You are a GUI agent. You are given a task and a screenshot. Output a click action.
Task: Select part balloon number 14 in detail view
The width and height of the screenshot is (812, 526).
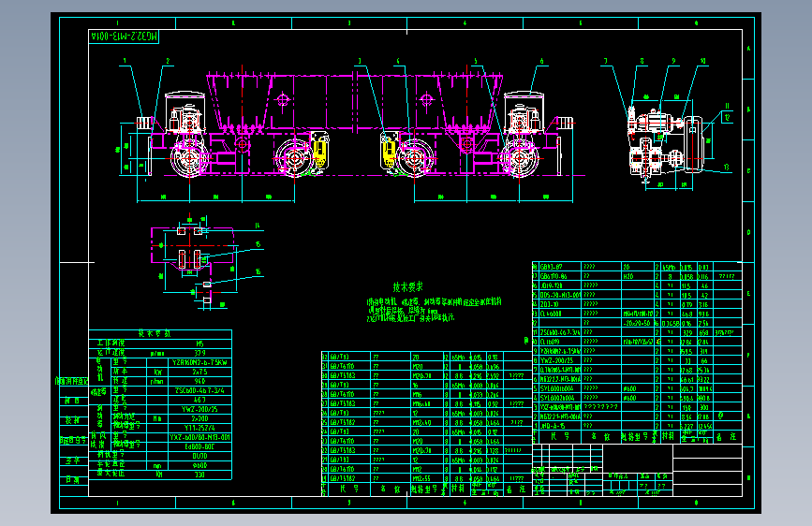(x=258, y=226)
